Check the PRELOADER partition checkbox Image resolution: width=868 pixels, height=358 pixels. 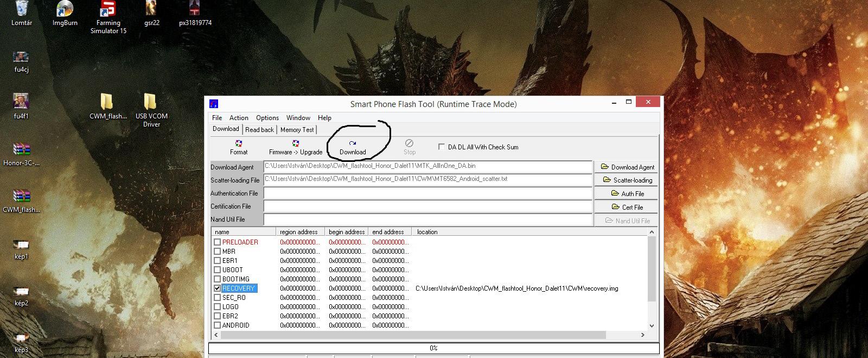click(218, 242)
